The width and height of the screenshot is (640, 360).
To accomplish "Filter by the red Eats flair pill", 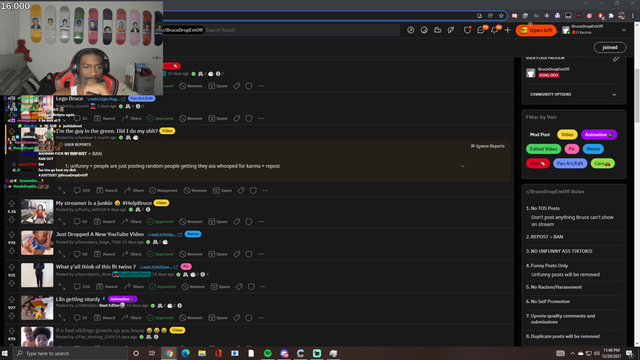I will point(538,163).
